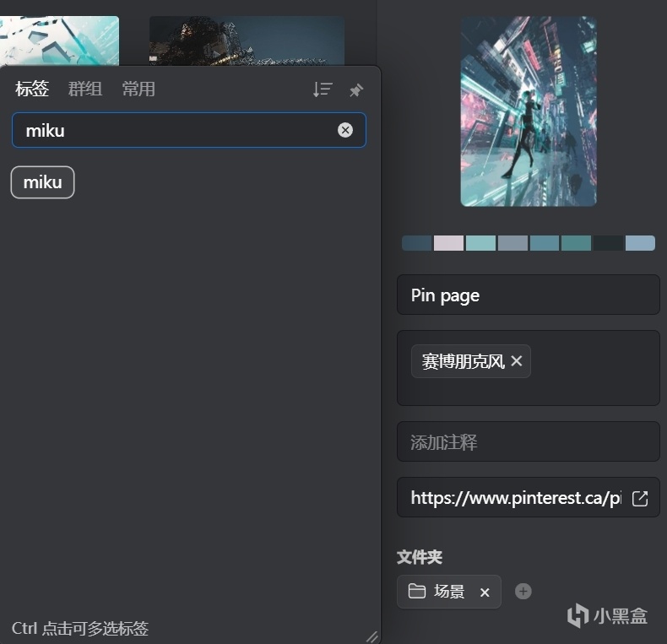Edit the Pin page name field
This screenshot has width=667, height=644.
tap(529, 295)
